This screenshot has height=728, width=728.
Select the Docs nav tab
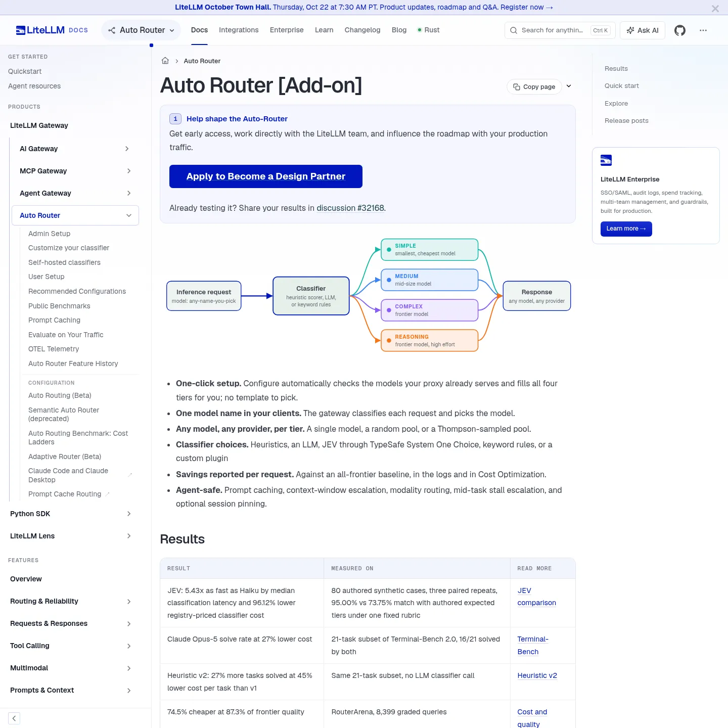tap(199, 30)
